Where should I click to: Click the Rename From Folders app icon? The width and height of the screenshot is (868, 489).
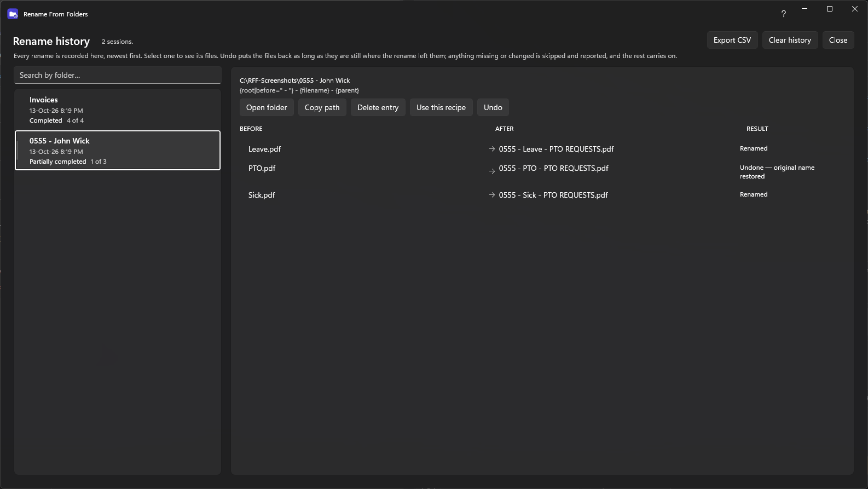click(13, 14)
